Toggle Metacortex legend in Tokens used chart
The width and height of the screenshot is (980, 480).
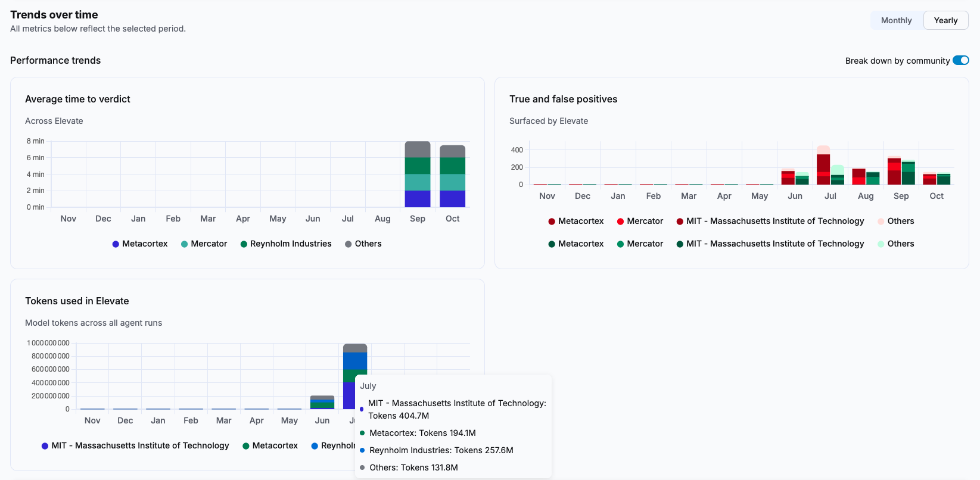270,445
